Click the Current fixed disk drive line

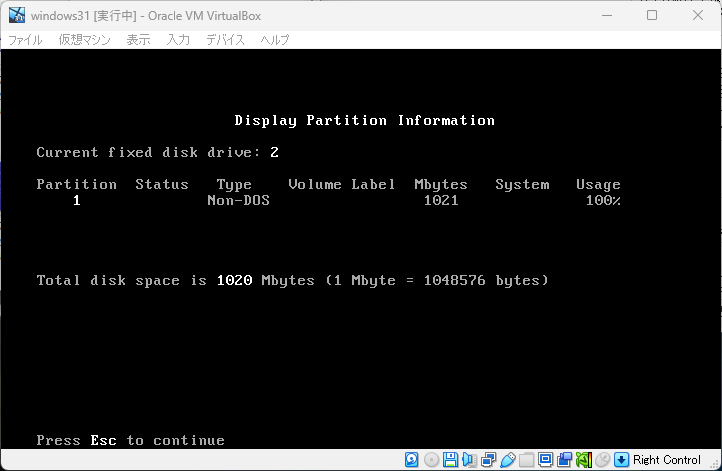pyautogui.click(x=157, y=152)
